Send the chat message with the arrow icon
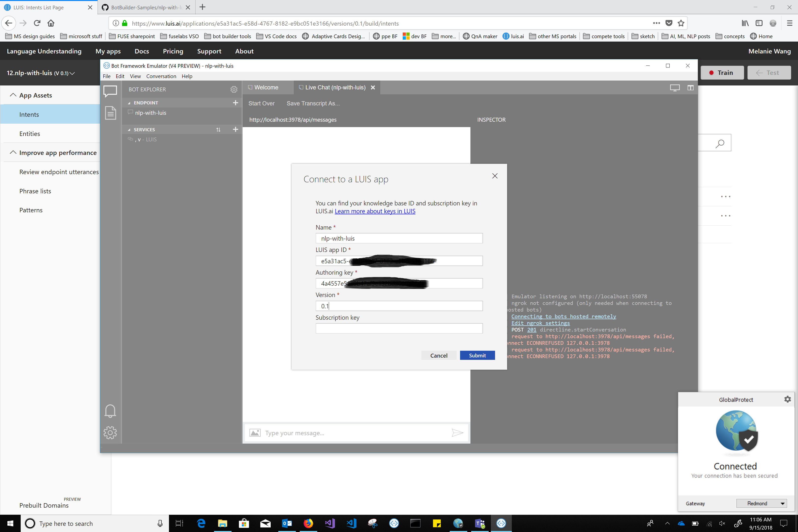Screen dimensions: 798x532 [x=457, y=433]
